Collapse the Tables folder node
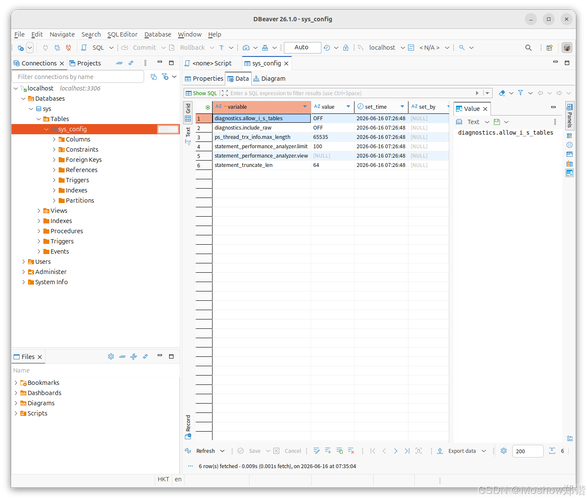The image size is (587, 500). click(39, 119)
